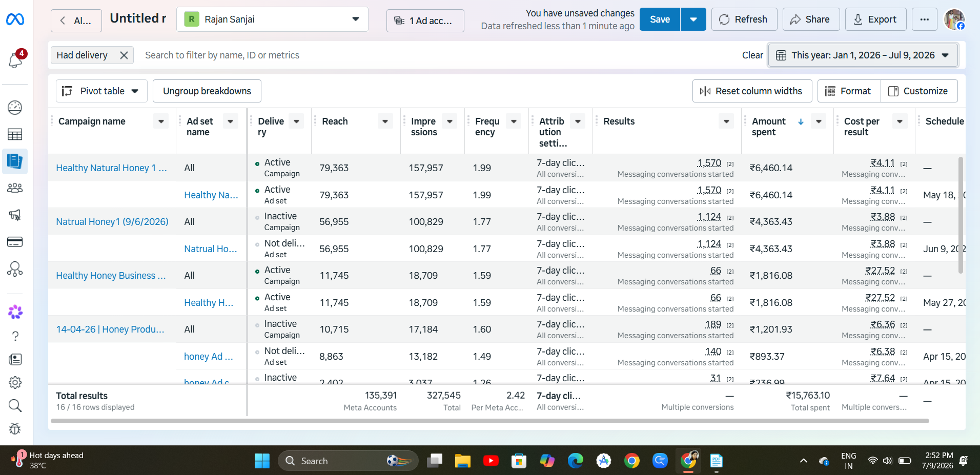Open Delivery column dropdown arrow
The image size is (980, 475).
(296, 121)
